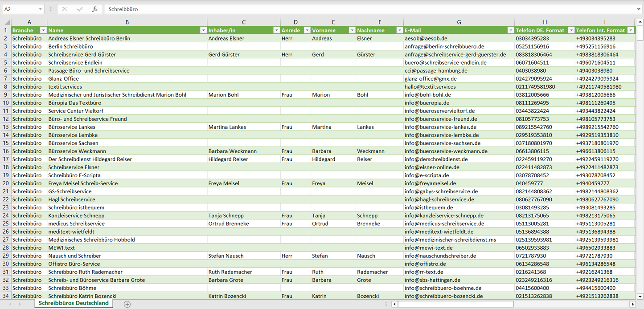Expand the Name Box dropdown arrow
Image resolution: width=644 pixels, height=309 pixels.
click(x=40, y=9)
